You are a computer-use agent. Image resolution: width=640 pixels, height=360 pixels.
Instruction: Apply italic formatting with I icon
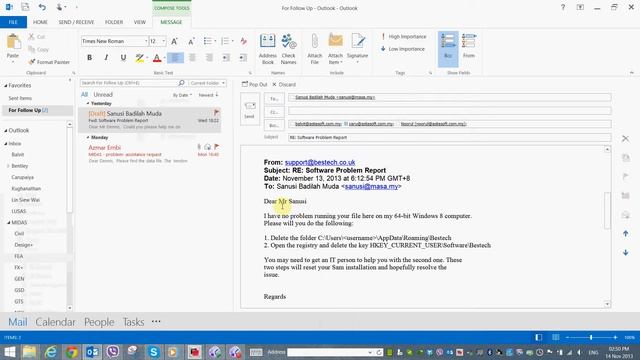(x=106, y=58)
